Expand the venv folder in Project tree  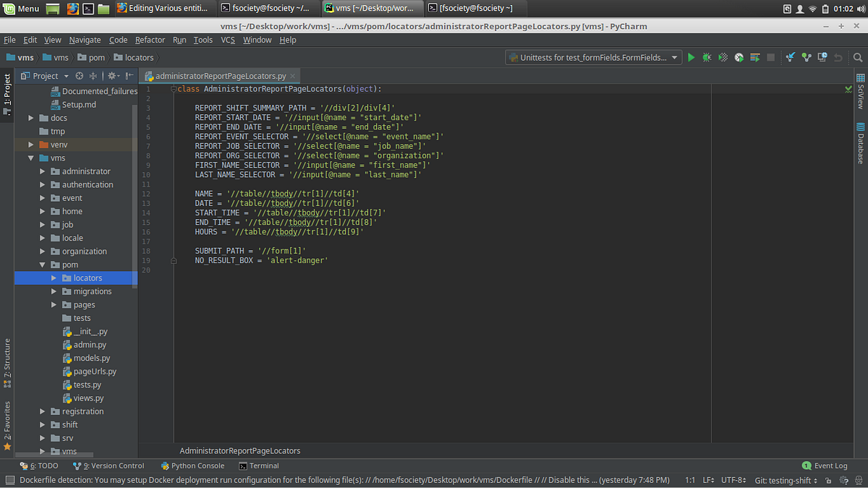coord(31,144)
